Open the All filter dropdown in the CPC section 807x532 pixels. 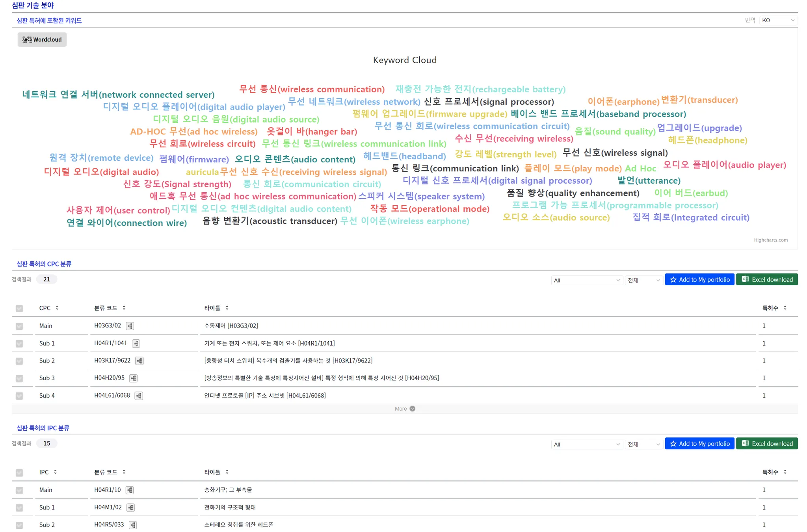[x=586, y=280]
